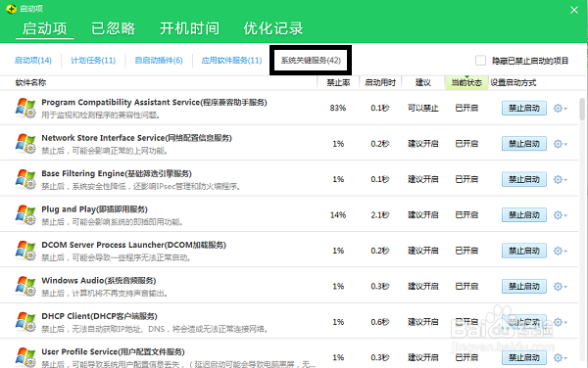Open gear menu for Program Compatibility Assistant
Viewport: 588px width, 368px height.
point(561,109)
